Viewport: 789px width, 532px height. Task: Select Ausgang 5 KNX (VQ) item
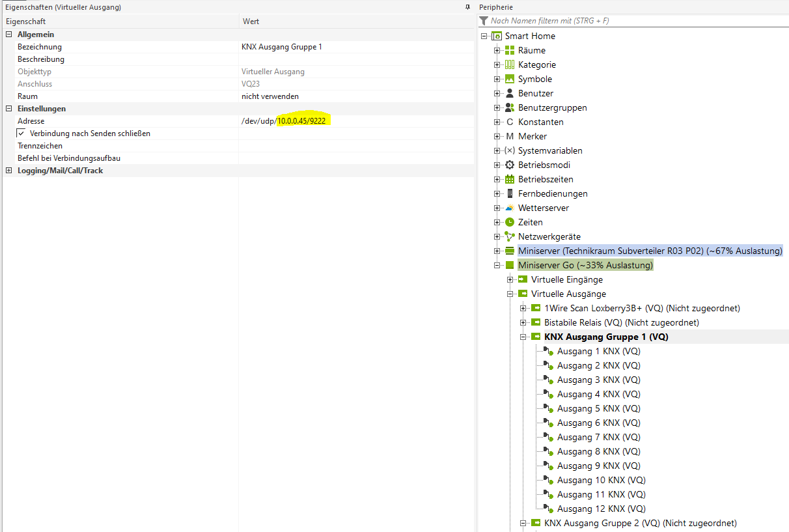pos(598,408)
